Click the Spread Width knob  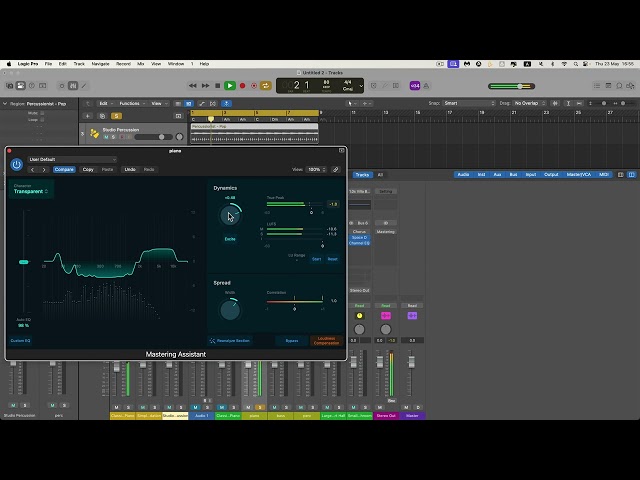click(230, 310)
